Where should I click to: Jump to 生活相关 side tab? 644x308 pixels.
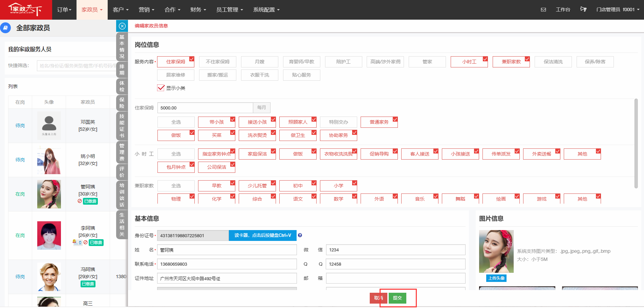pos(122,224)
